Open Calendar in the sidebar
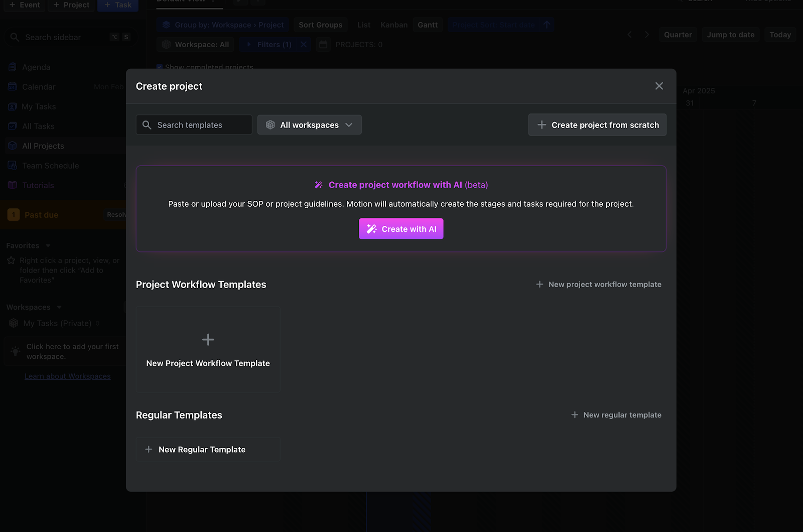 [39, 87]
